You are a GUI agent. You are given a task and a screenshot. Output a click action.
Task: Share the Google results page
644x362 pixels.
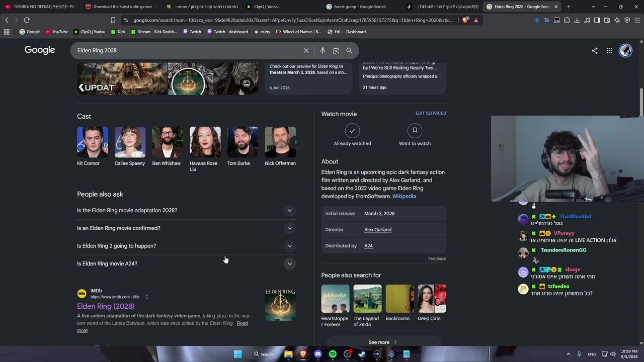(595, 50)
